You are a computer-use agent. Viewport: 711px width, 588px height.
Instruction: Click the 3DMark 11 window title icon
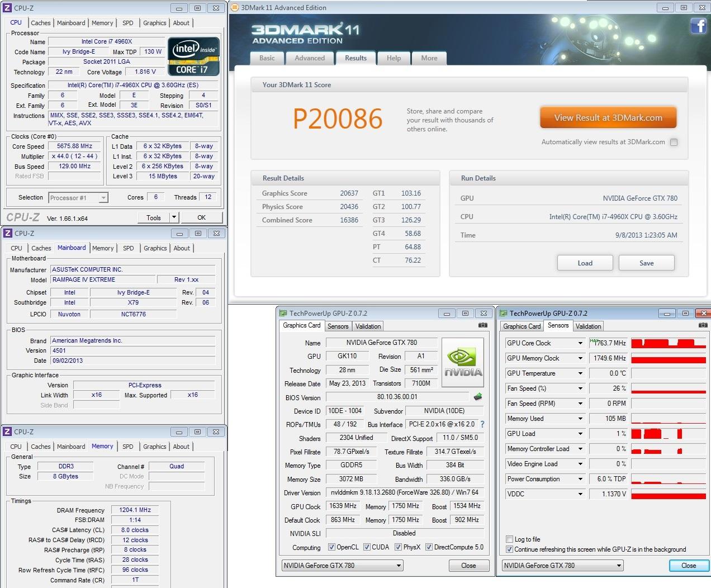(x=235, y=7)
